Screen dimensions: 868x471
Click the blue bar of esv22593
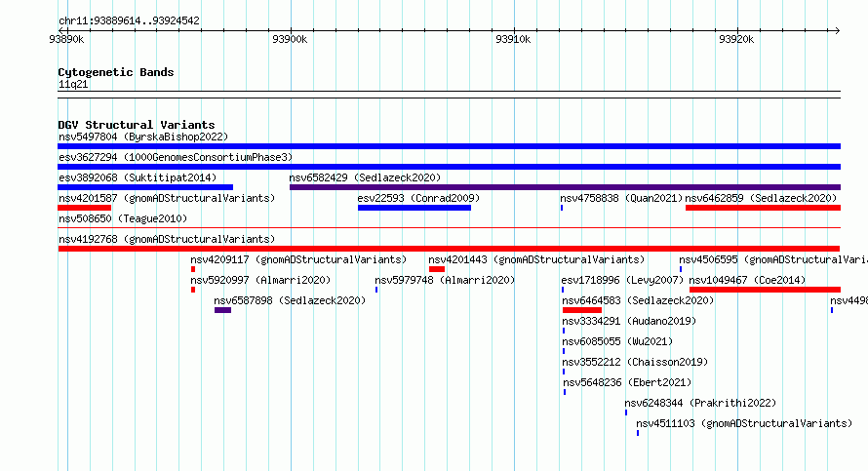click(414, 208)
